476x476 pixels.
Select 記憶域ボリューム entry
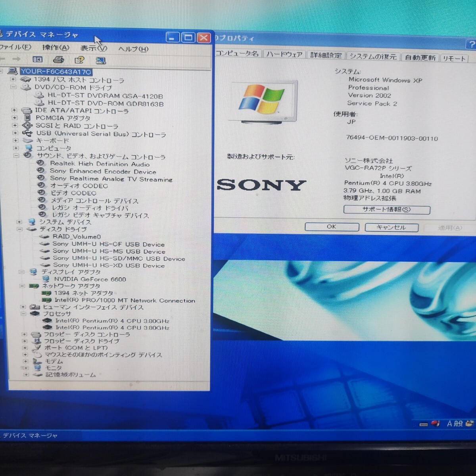click(71, 374)
